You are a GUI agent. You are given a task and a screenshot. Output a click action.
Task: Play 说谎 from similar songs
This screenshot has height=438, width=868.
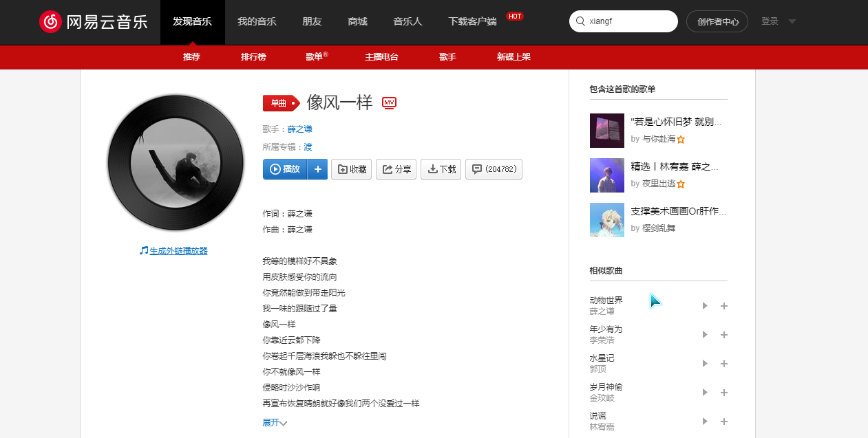(x=705, y=421)
